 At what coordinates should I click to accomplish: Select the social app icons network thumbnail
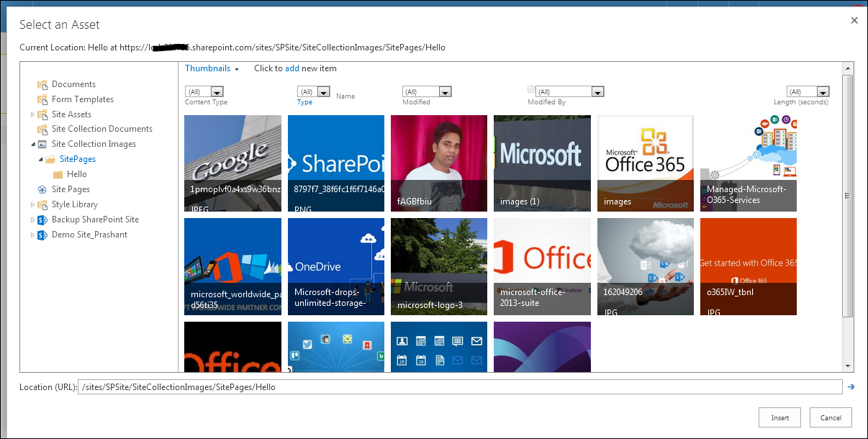click(x=336, y=347)
